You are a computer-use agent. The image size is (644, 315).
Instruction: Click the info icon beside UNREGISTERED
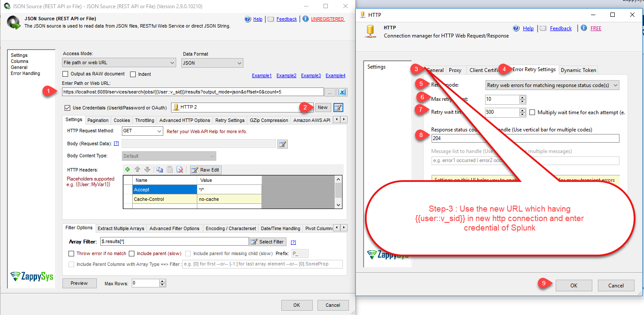pos(305,19)
